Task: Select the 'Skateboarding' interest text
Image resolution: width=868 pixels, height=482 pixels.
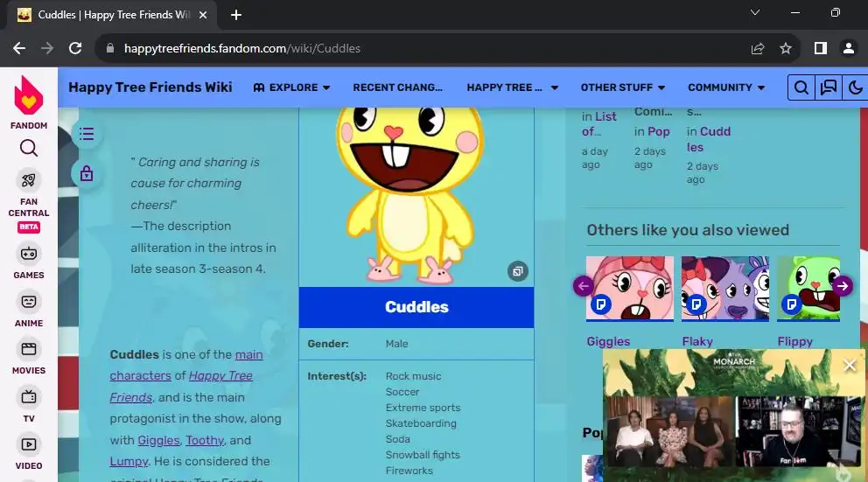Action: point(421,423)
